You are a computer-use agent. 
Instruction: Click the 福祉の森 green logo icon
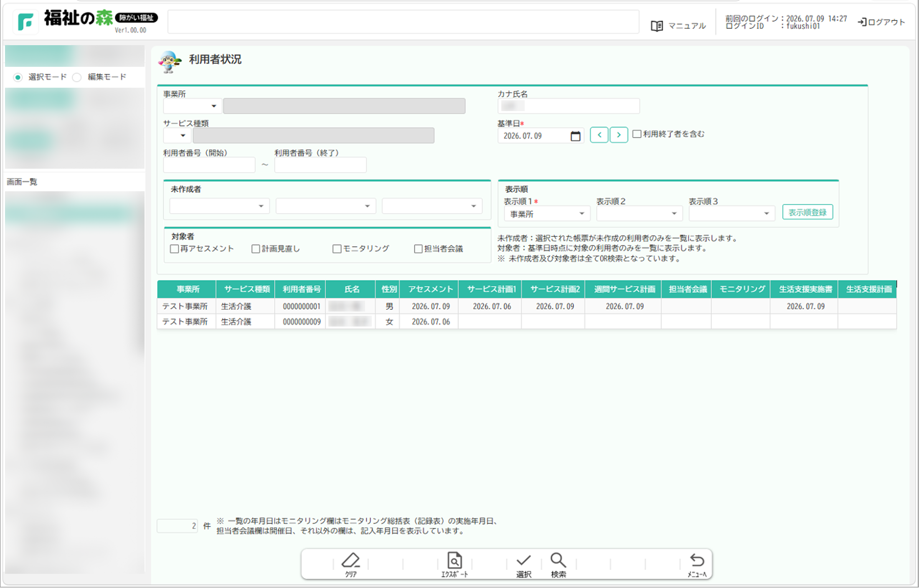click(x=25, y=21)
